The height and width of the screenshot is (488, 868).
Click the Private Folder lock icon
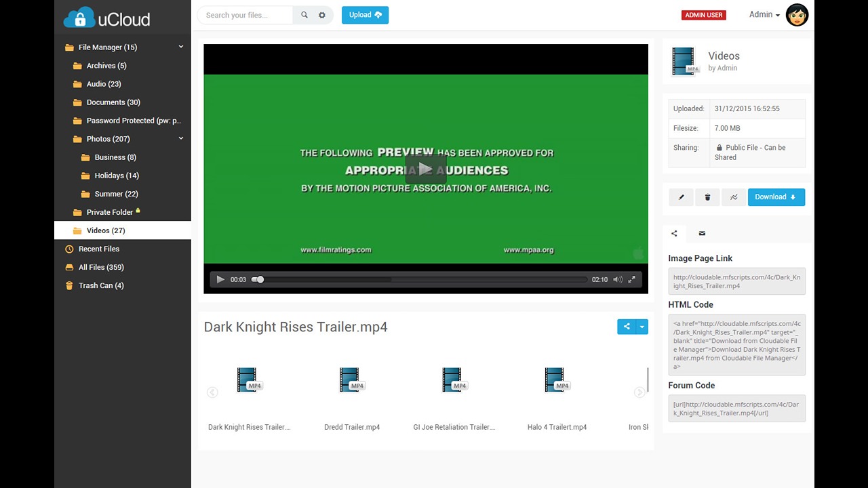pos(138,211)
